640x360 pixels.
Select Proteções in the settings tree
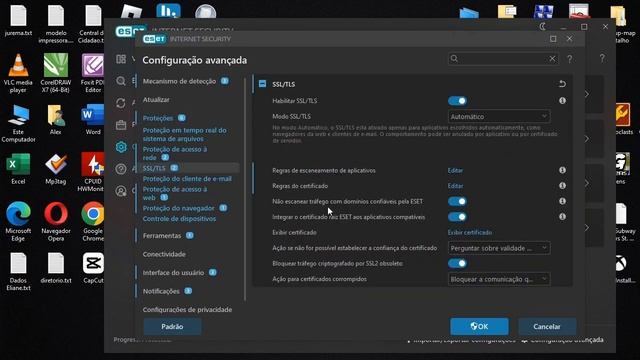pyautogui.click(x=158, y=118)
